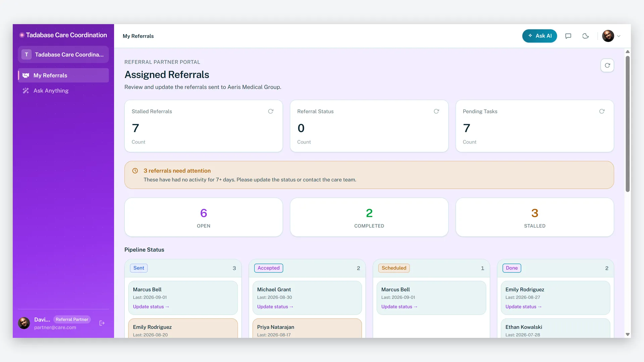The image size is (644, 362).
Task: Open Ask Anything in sidebar
Action: [x=63, y=90]
